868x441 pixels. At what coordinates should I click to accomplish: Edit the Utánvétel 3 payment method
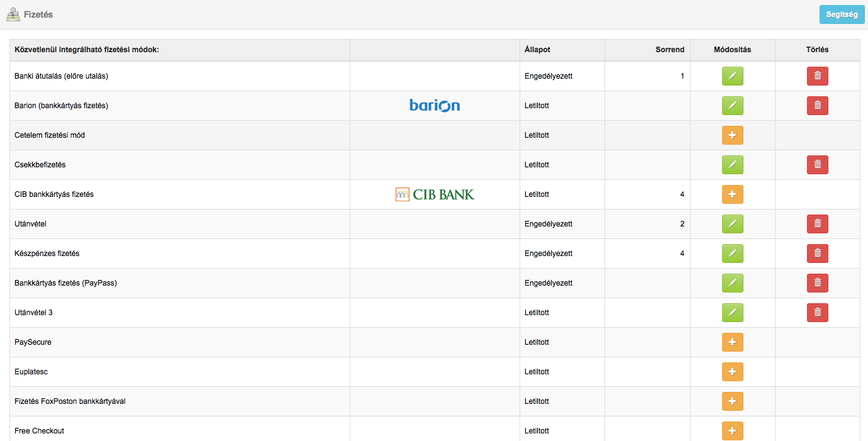pos(732,313)
